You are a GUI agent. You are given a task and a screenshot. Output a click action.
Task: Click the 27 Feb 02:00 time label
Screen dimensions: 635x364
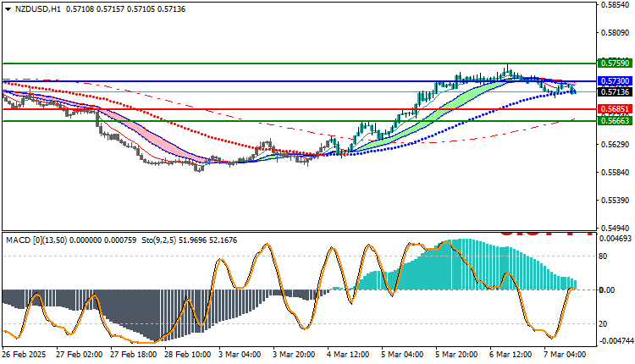pyautogui.click(x=80, y=355)
